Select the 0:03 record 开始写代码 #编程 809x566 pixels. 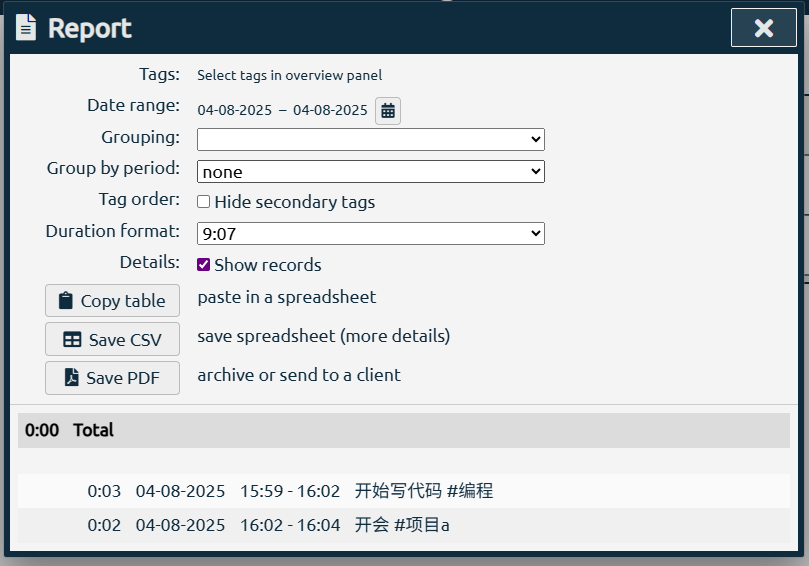tap(404, 491)
